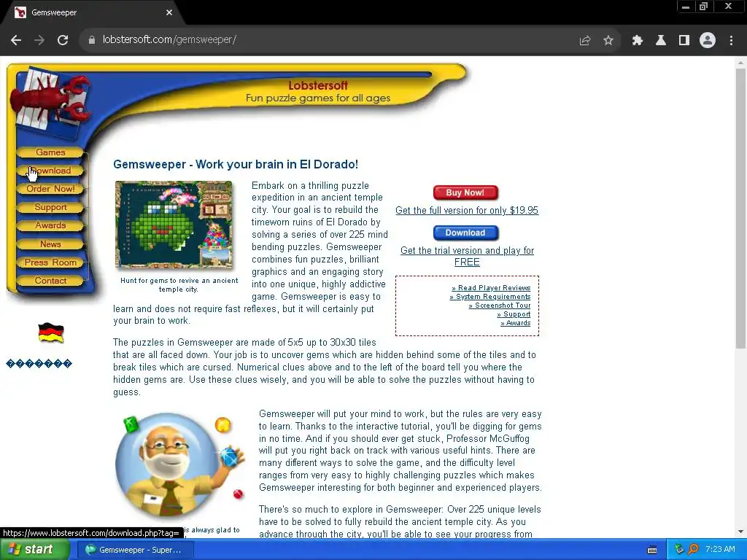747x560 pixels.
Task: Click the magnifier system tray icon
Action: [693, 550]
